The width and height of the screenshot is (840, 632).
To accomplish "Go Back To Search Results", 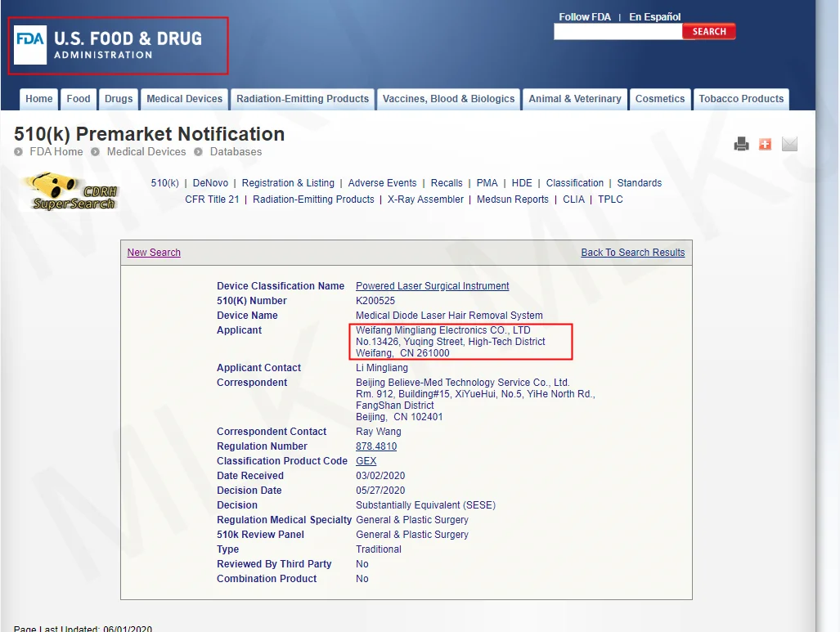I will 633,253.
